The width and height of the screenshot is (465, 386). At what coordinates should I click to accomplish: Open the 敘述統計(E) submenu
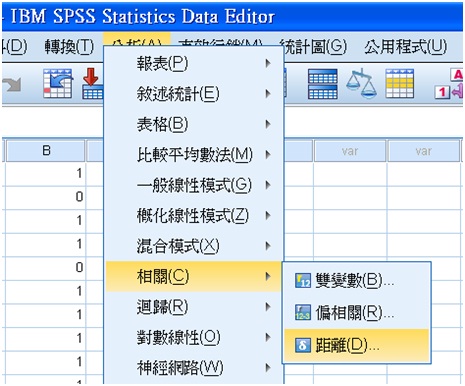coord(194,94)
